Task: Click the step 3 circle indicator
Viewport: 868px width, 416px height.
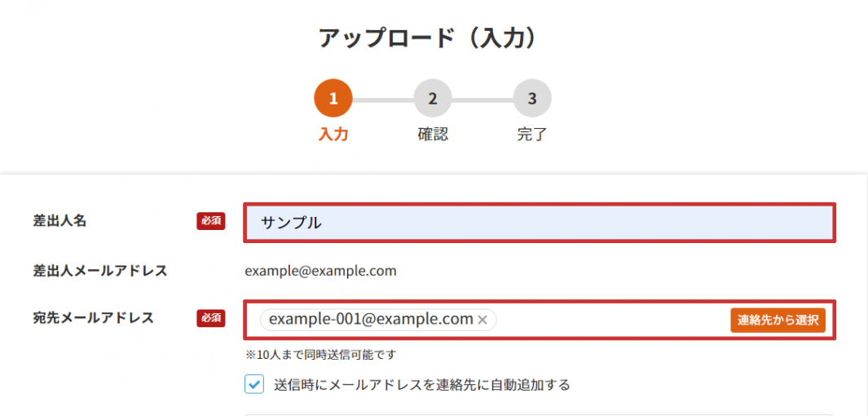Action: click(532, 99)
